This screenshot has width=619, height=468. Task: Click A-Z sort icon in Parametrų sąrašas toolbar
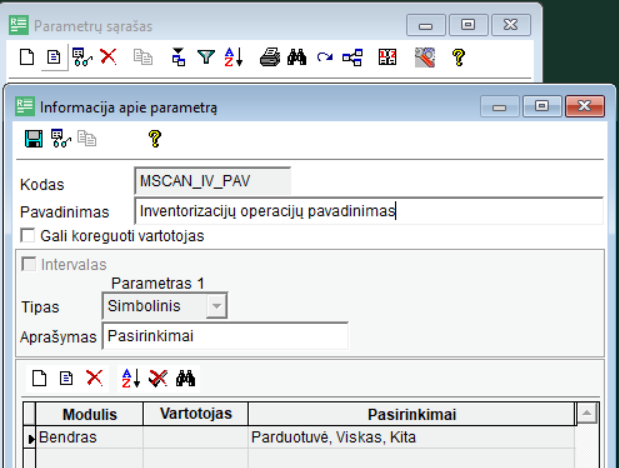(x=233, y=57)
